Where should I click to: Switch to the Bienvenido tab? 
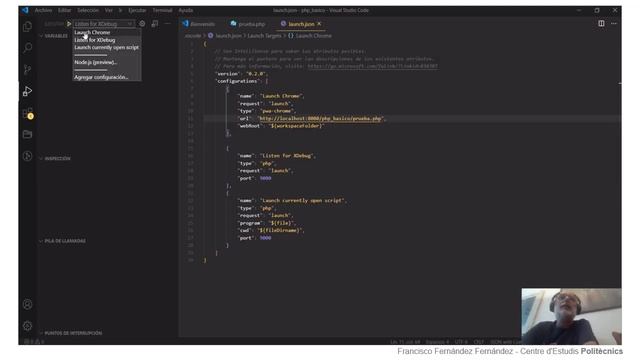point(199,24)
